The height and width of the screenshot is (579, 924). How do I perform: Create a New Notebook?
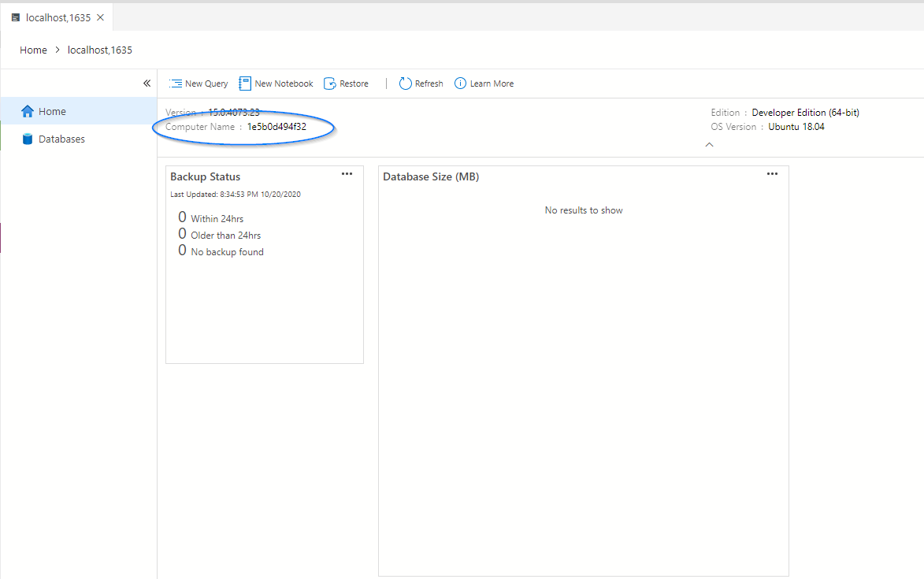click(x=276, y=83)
